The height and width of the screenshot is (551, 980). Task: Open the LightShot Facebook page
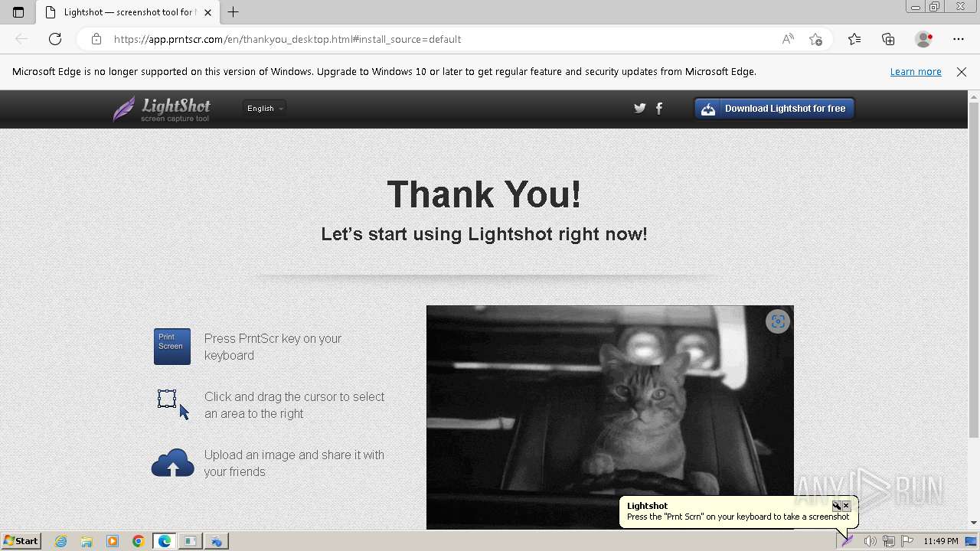pos(659,109)
